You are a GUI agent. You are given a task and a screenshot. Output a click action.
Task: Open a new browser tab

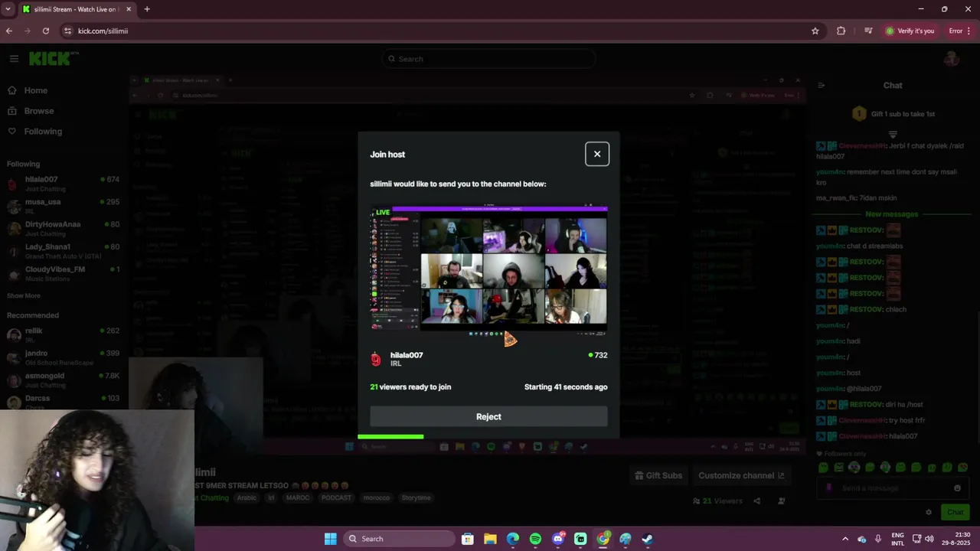coord(147,9)
